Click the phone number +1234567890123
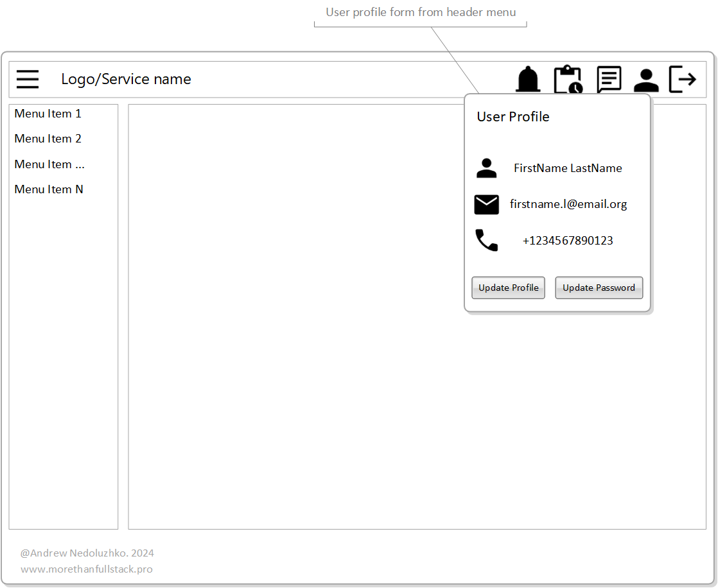This screenshot has width=718, height=588. (x=568, y=241)
